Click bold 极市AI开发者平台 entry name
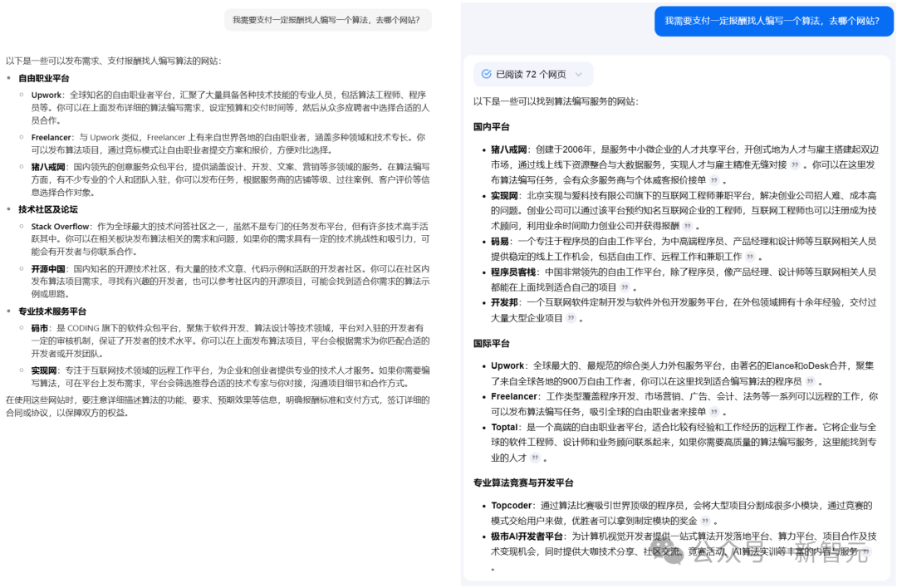Image resolution: width=897 pixels, height=588 pixels. (x=527, y=536)
